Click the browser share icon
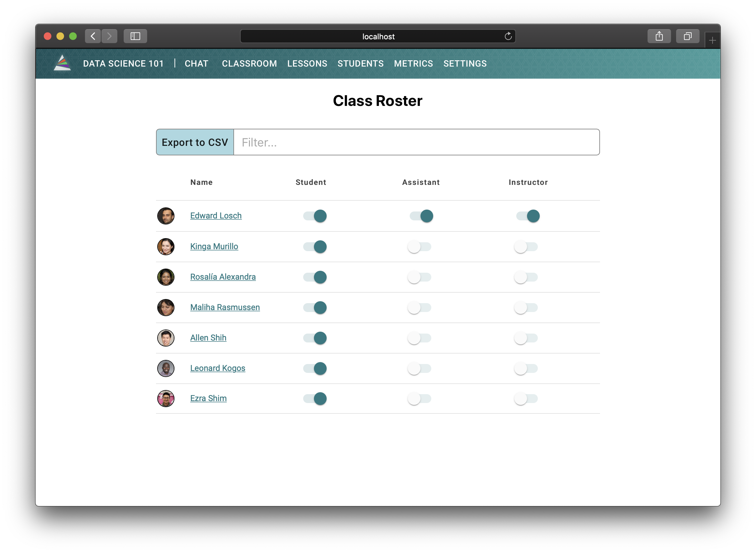Screen dimensions: 756x553 (659, 36)
